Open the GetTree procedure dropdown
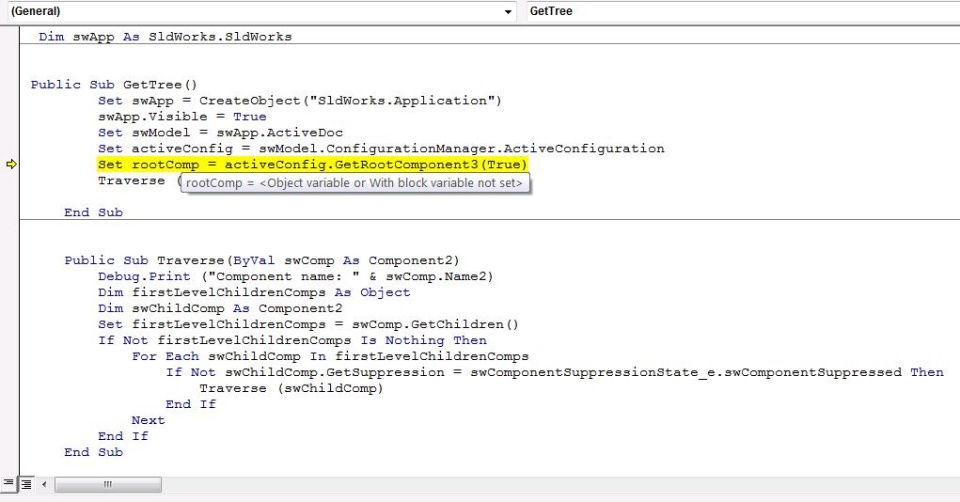This screenshot has width=960, height=502. tap(743, 11)
